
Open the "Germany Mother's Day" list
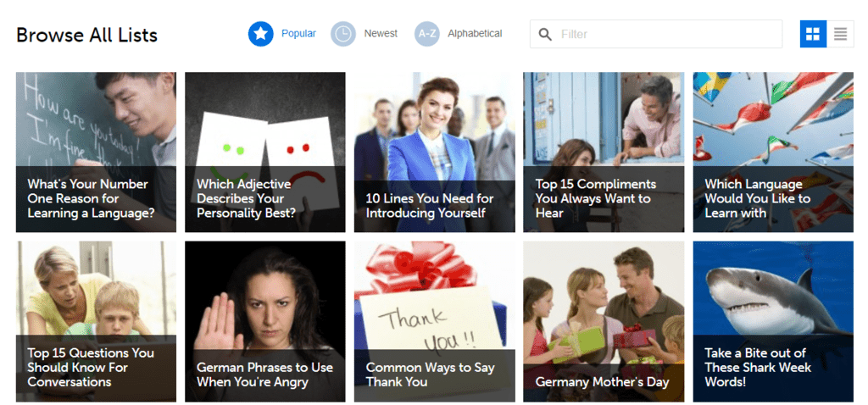tap(604, 321)
